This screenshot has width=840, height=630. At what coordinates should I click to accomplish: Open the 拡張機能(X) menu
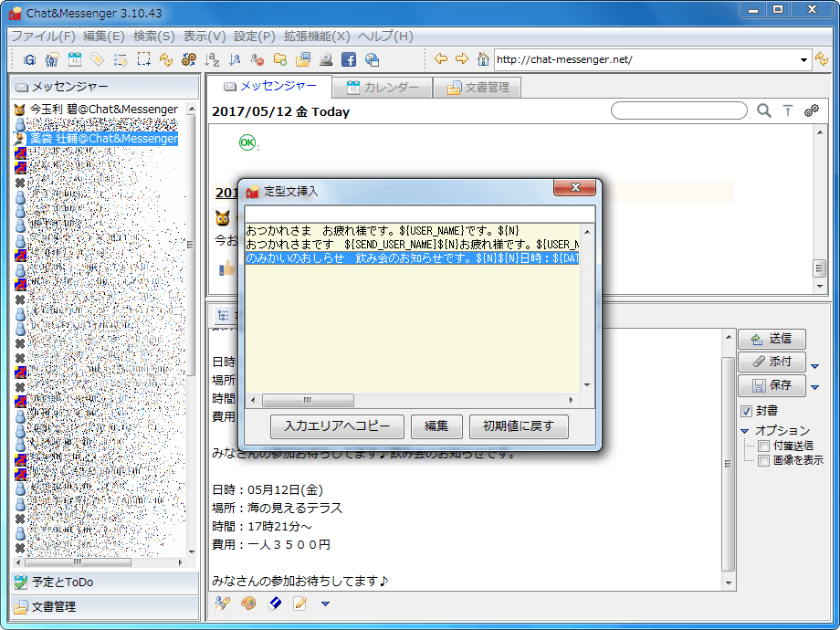tap(316, 37)
